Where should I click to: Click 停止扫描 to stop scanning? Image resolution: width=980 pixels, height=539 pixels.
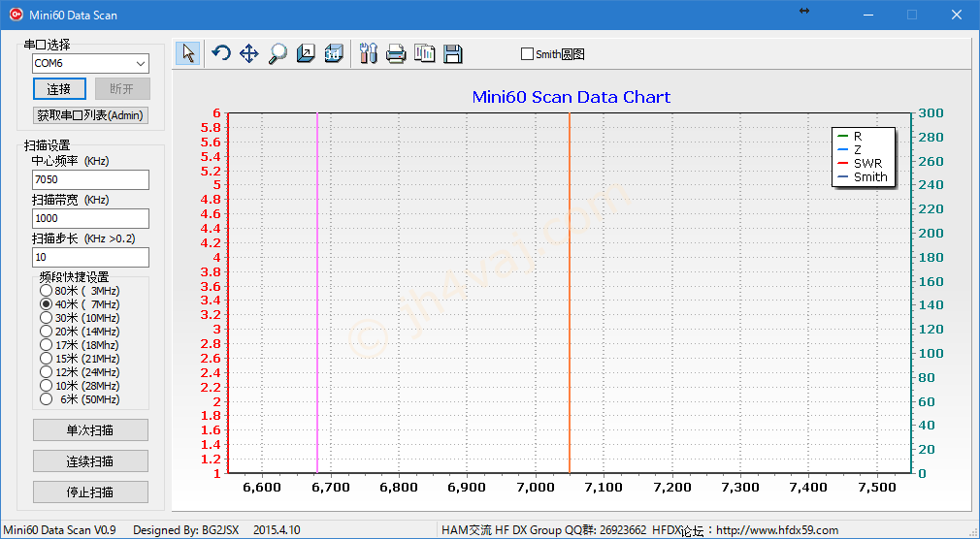(90, 492)
